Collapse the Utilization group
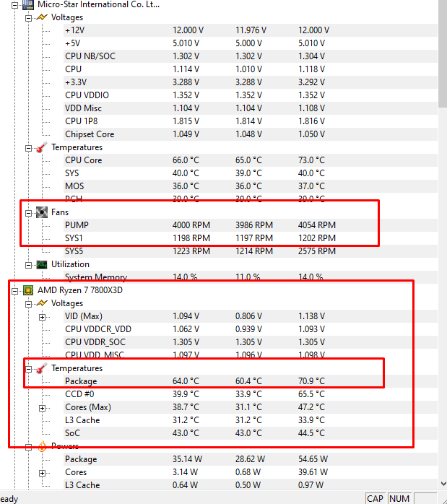 tap(28, 265)
